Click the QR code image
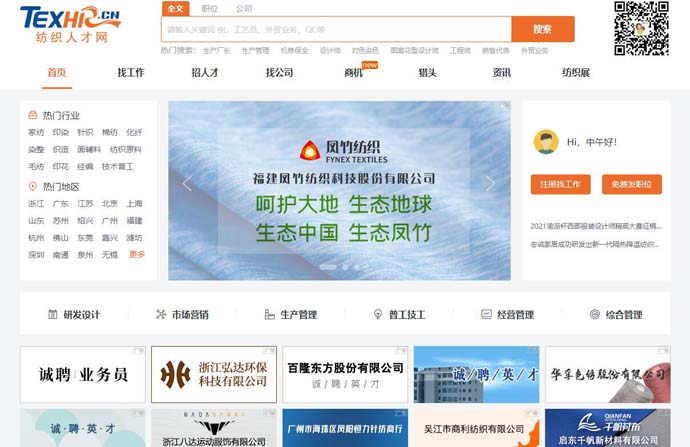 (x=642, y=29)
